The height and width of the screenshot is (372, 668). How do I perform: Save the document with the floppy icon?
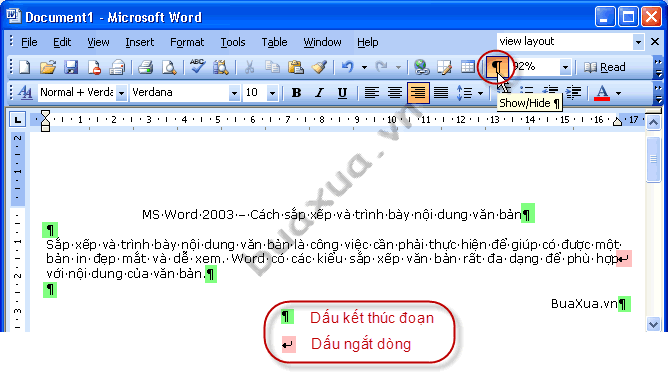tap(71, 67)
